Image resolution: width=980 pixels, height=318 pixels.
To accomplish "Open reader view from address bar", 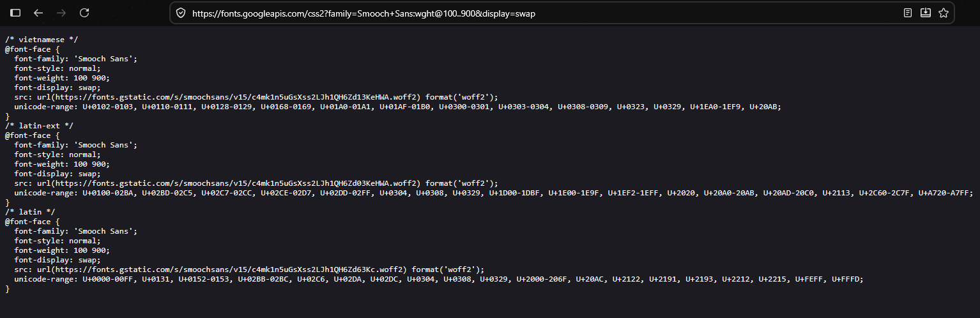I will click(908, 13).
